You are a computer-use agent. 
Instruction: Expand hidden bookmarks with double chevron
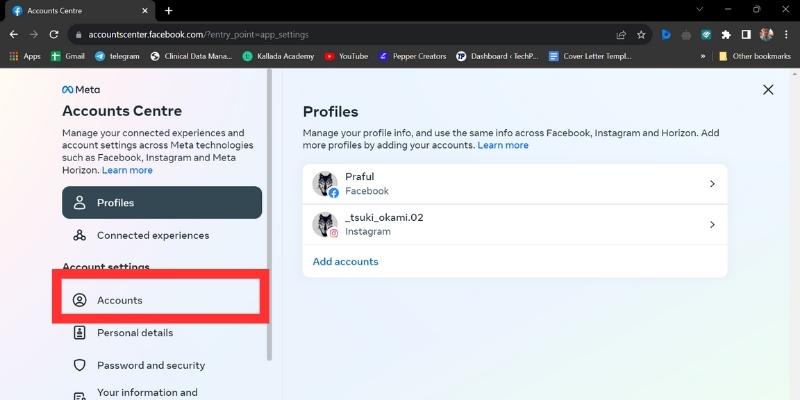click(703, 56)
